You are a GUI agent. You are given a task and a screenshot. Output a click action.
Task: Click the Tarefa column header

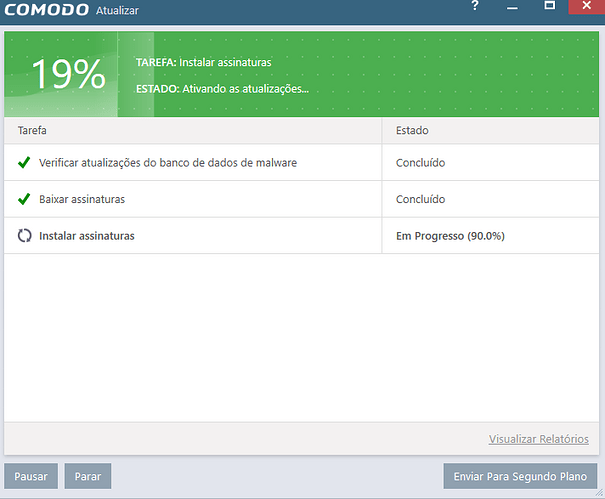30,130
